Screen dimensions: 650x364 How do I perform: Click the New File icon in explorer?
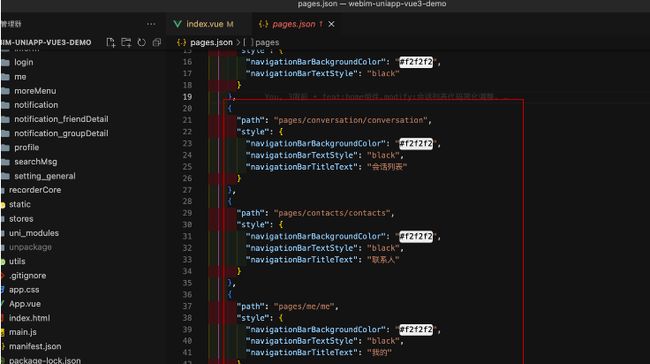pos(111,42)
